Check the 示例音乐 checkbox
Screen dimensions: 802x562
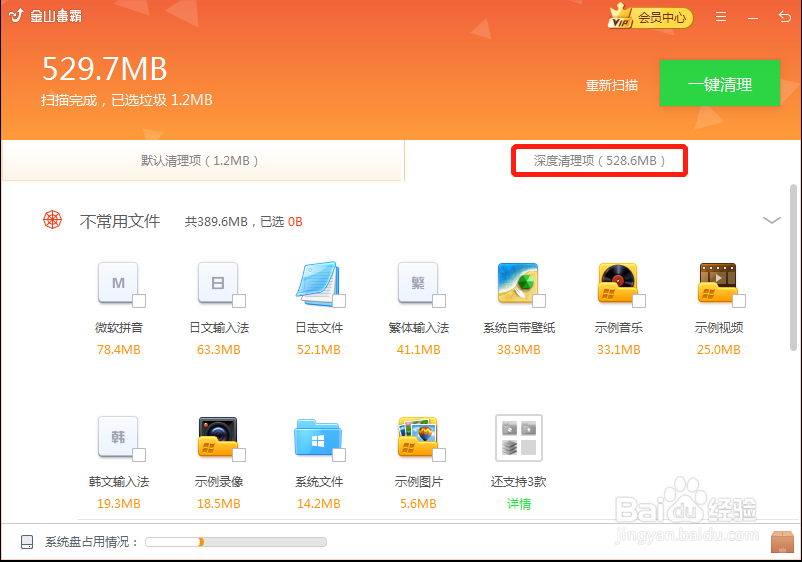coord(639,301)
